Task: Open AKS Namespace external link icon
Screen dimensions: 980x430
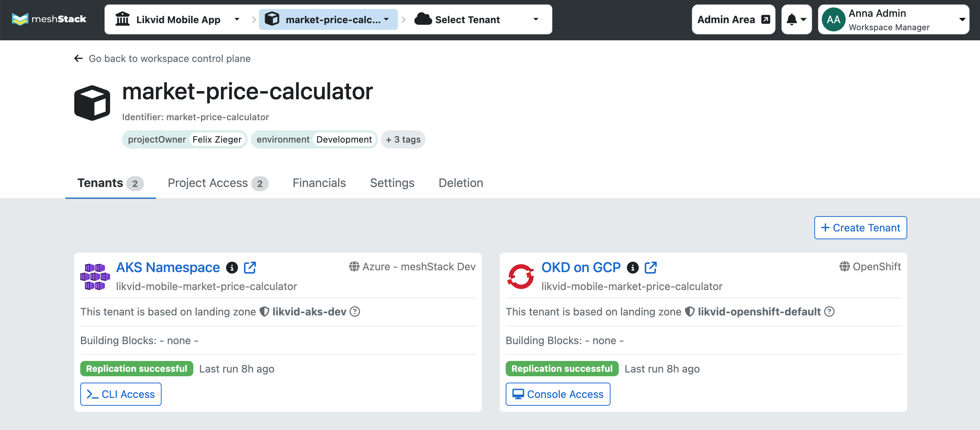Action: coord(250,268)
